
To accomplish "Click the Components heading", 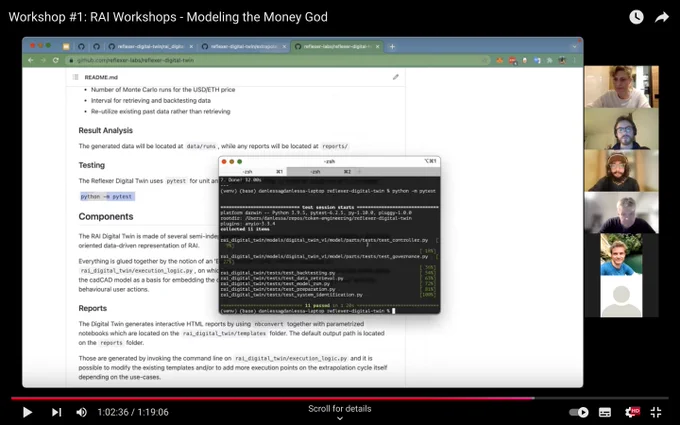I will [x=106, y=216].
